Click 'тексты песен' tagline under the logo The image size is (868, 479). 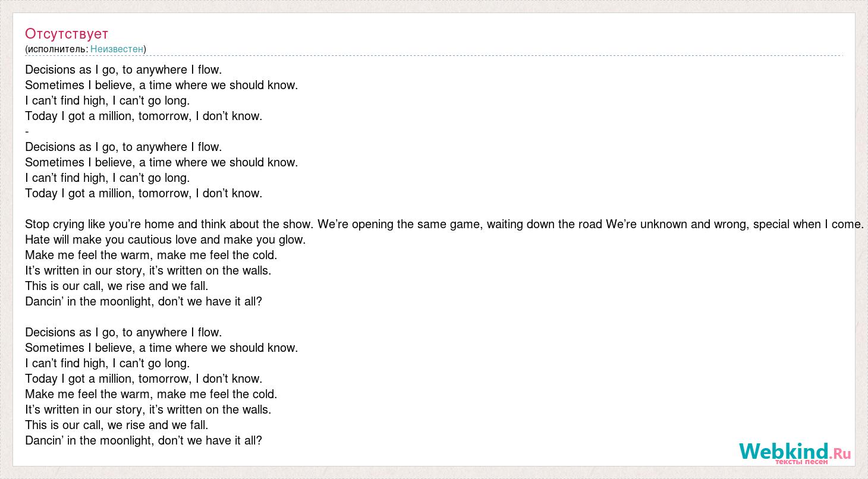(x=801, y=462)
